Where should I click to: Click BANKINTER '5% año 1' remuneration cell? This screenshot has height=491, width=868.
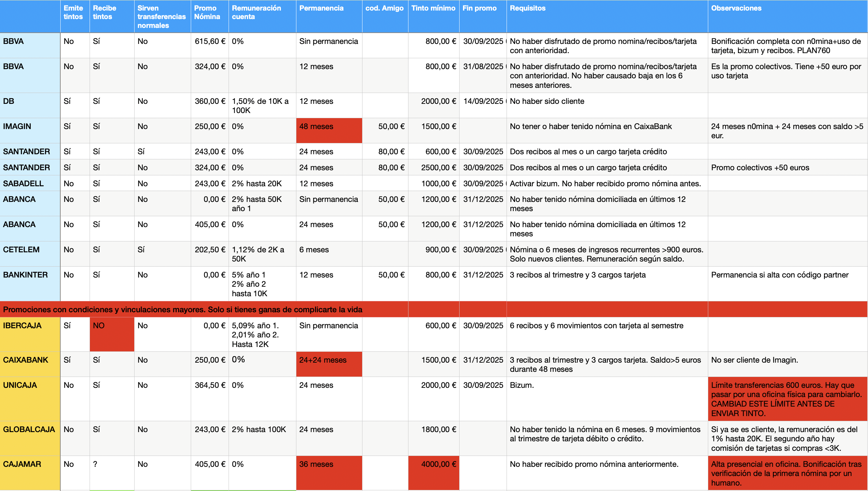[x=262, y=284]
